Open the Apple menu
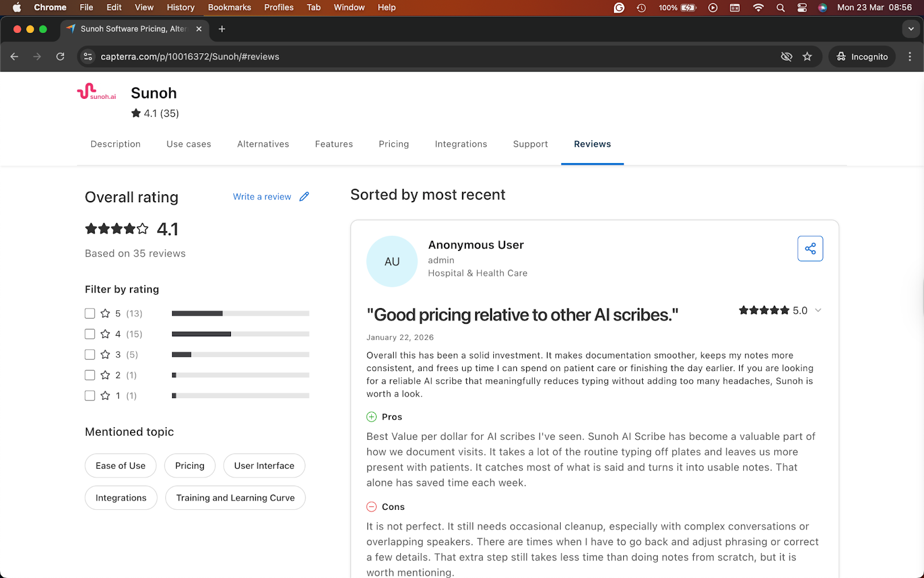Viewport: 924px width, 578px height. tap(17, 8)
